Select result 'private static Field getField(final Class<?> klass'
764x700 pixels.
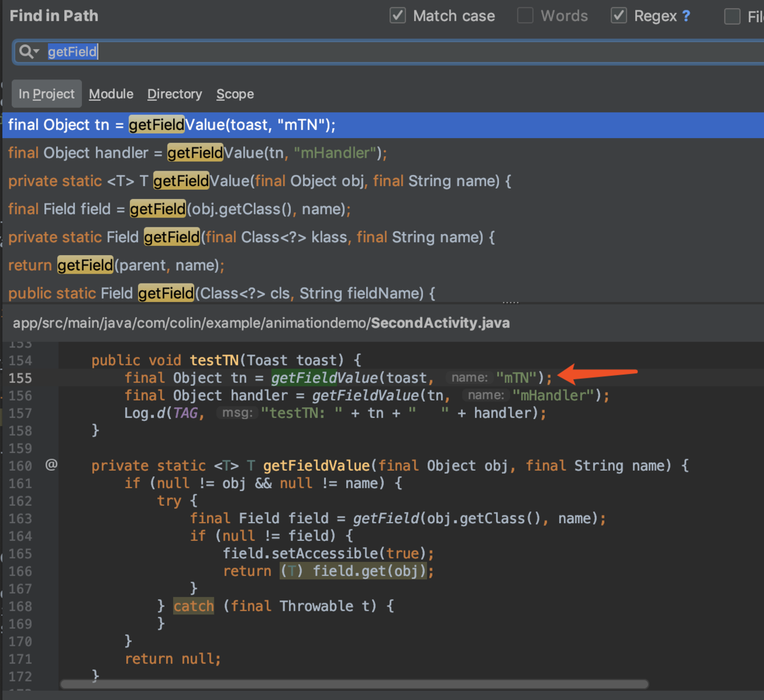click(x=383, y=237)
